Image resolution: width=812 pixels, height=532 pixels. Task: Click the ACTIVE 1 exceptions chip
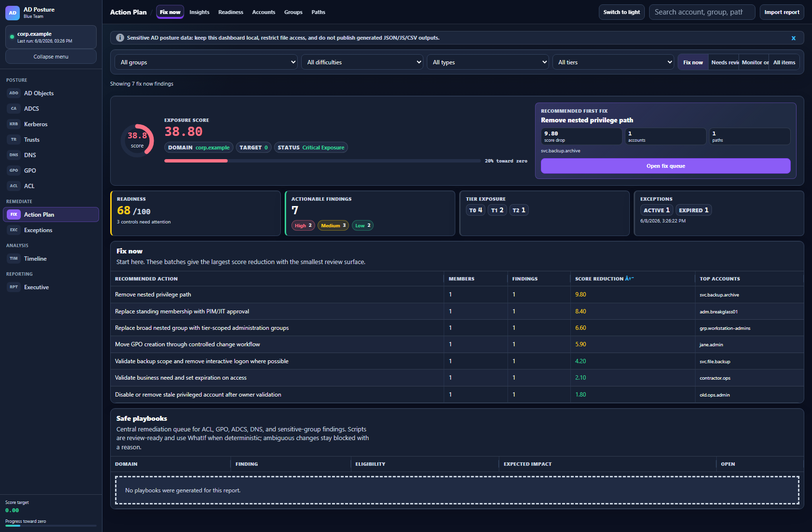click(x=657, y=210)
